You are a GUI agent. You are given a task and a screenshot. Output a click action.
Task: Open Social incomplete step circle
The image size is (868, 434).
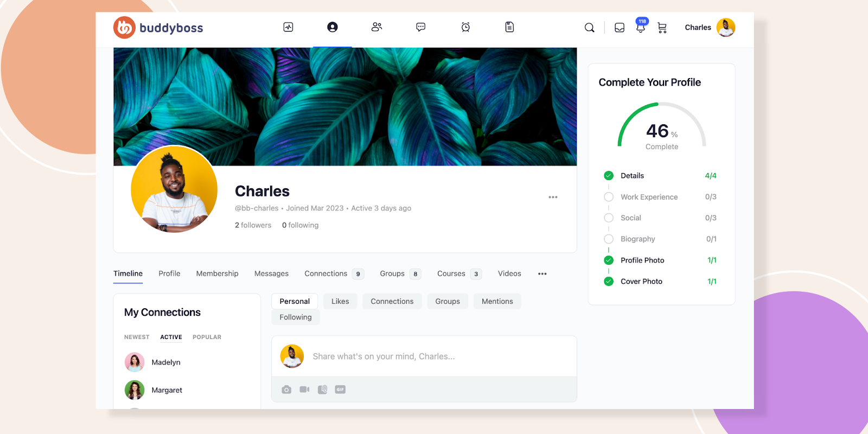(609, 218)
